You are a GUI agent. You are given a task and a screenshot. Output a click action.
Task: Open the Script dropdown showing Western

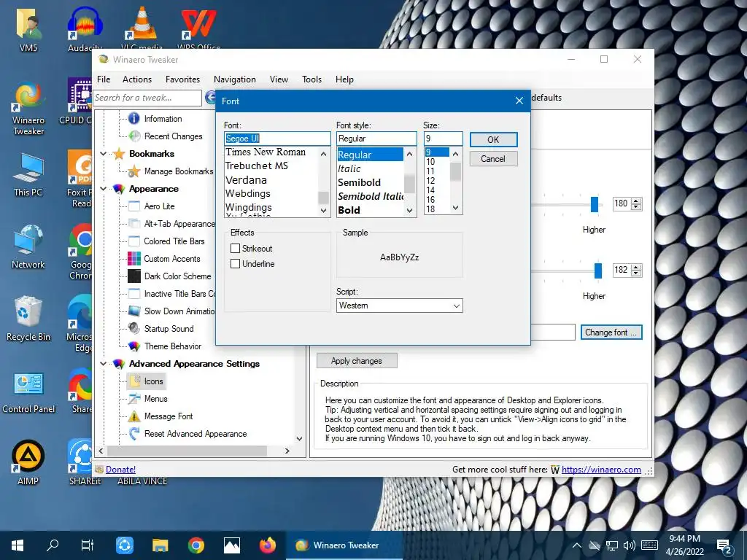click(399, 306)
